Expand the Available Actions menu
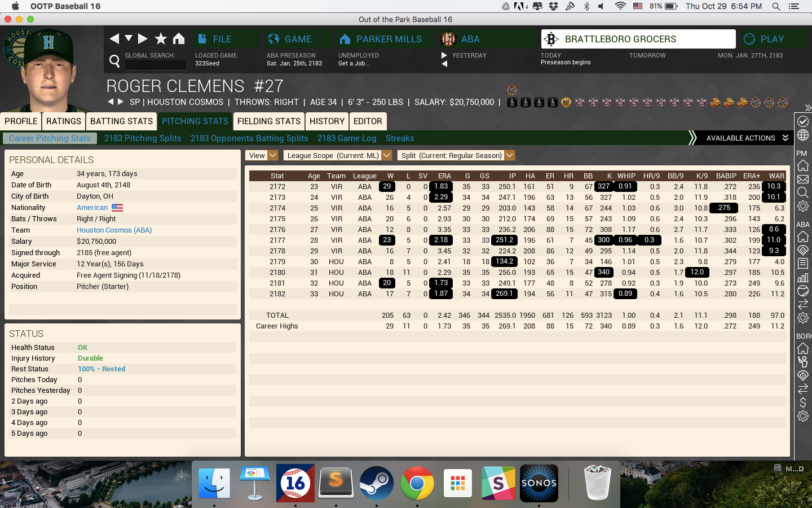 (x=745, y=138)
